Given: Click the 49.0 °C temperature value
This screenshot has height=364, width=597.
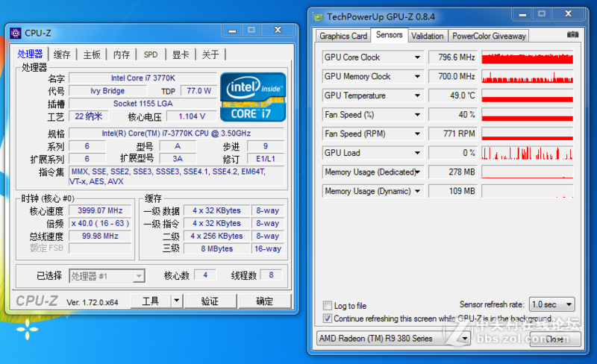Looking at the screenshot, I should point(452,95).
